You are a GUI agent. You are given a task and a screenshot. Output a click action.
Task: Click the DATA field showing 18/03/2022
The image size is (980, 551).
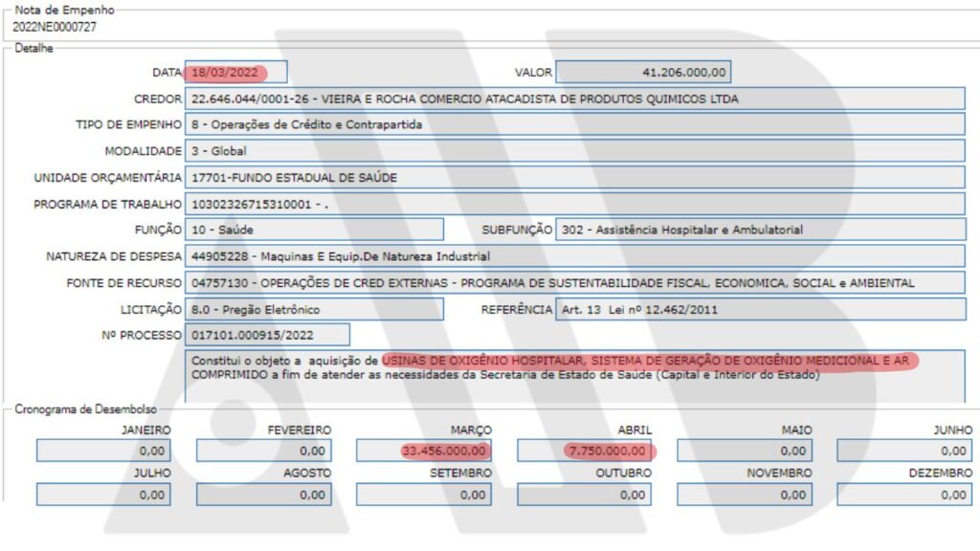click(x=236, y=72)
